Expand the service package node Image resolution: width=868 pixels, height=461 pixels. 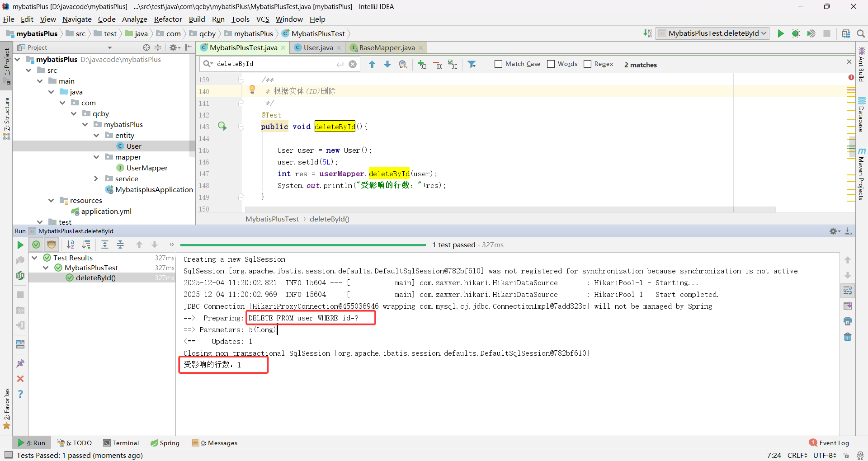(x=96, y=179)
